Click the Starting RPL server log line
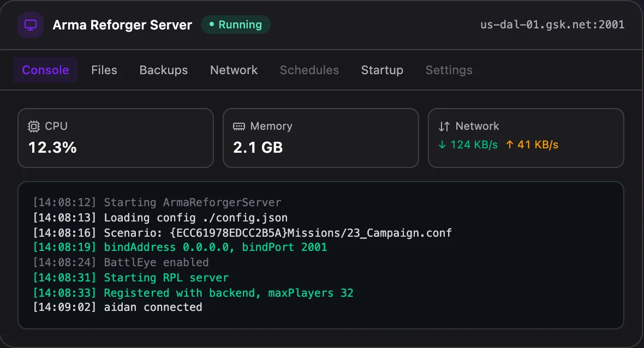644x348 pixels. pyautogui.click(x=130, y=278)
